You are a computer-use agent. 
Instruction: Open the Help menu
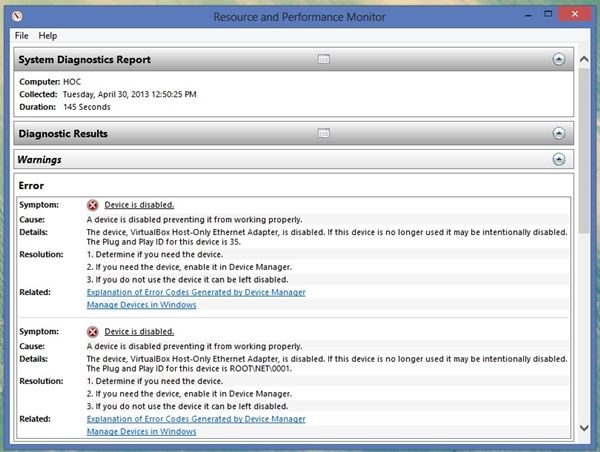pyautogui.click(x=48, y=36)
